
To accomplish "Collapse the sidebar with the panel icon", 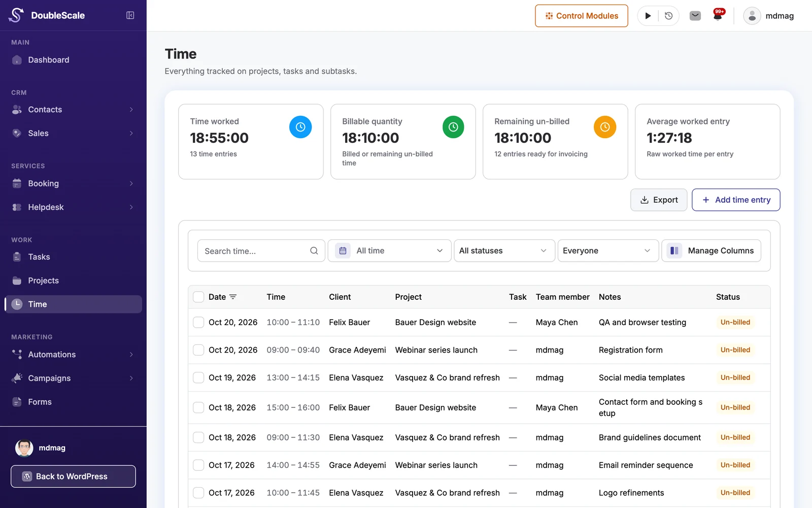I will coord(130,15).
